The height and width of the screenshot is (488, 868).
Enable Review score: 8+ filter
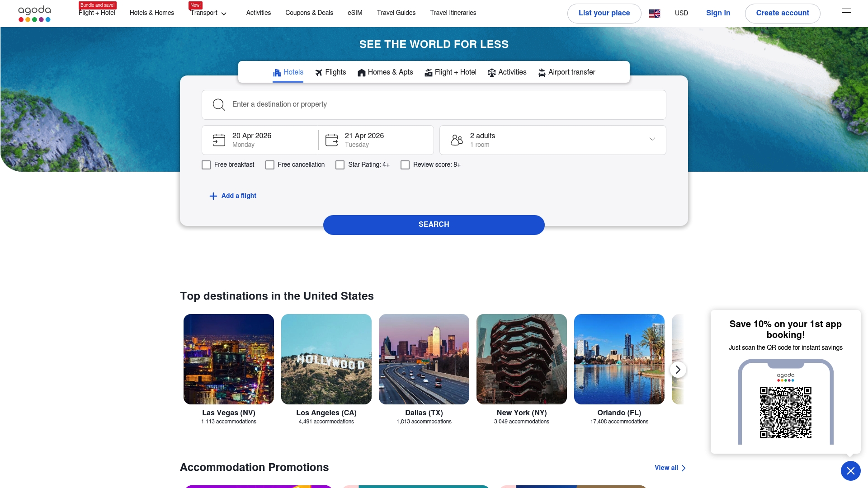pos(405,164)
